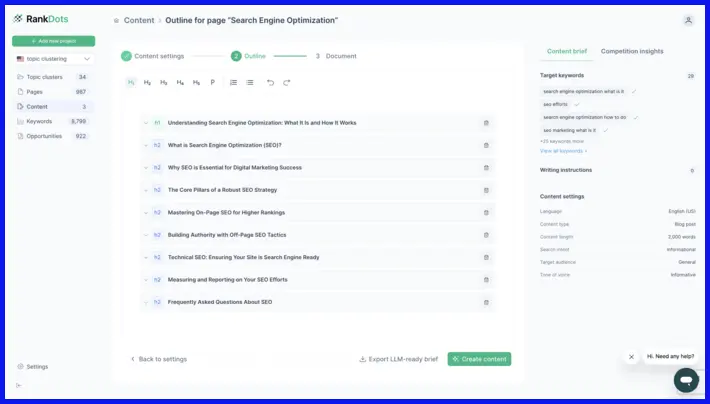The height and width of the screenshot is (404, 710).
Task: Delete the 'Mastering On-Page SEO' row
Action: pos(486,212)
